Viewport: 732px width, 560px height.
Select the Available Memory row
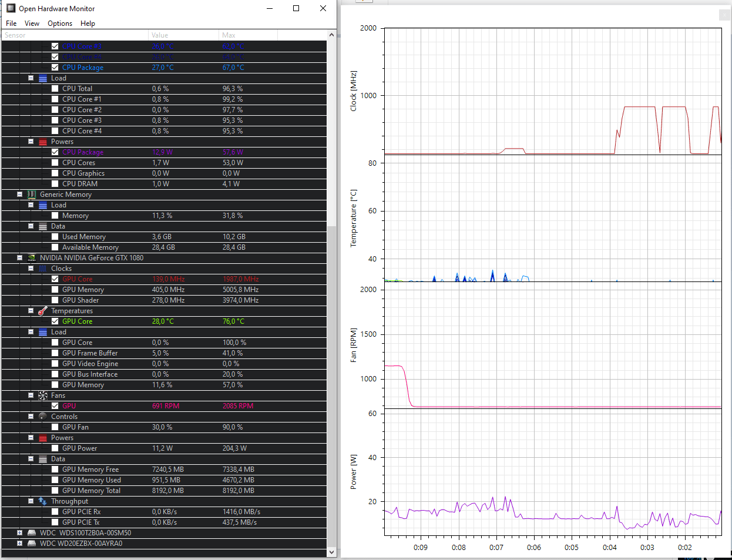click(164, 247)
